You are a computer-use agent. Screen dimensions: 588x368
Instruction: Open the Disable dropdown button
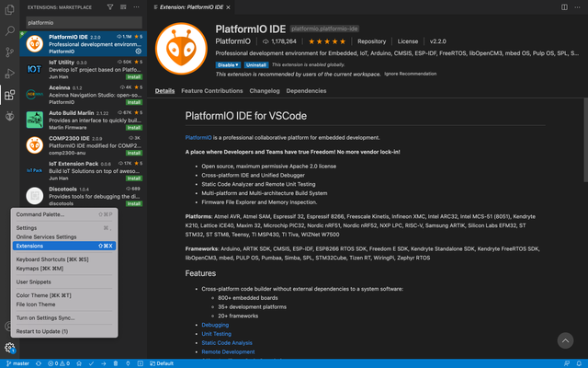(228, 65)
